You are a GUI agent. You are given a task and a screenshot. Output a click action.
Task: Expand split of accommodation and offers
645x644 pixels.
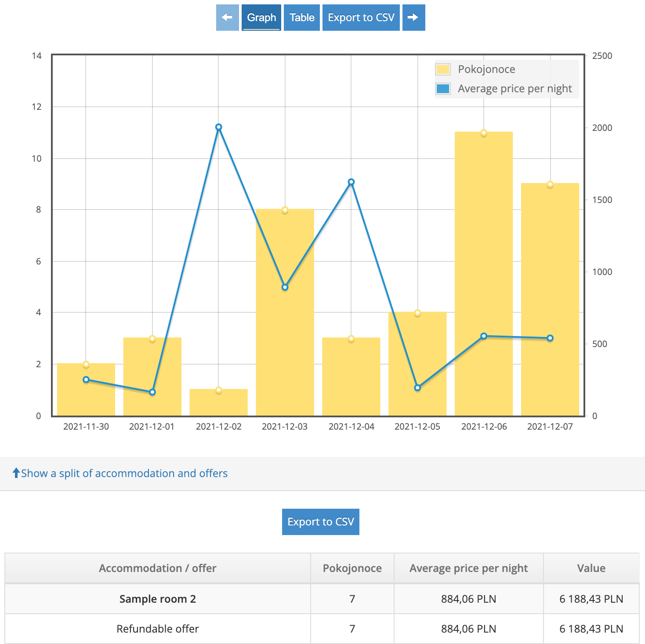[124, 473]
